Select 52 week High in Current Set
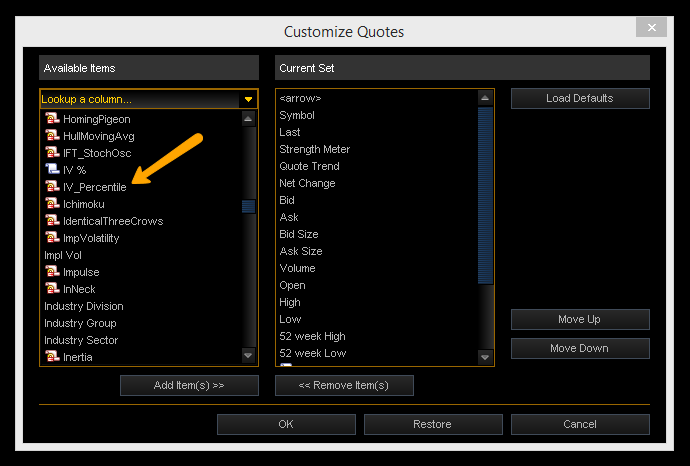690x466 pixels. (312, 336)
